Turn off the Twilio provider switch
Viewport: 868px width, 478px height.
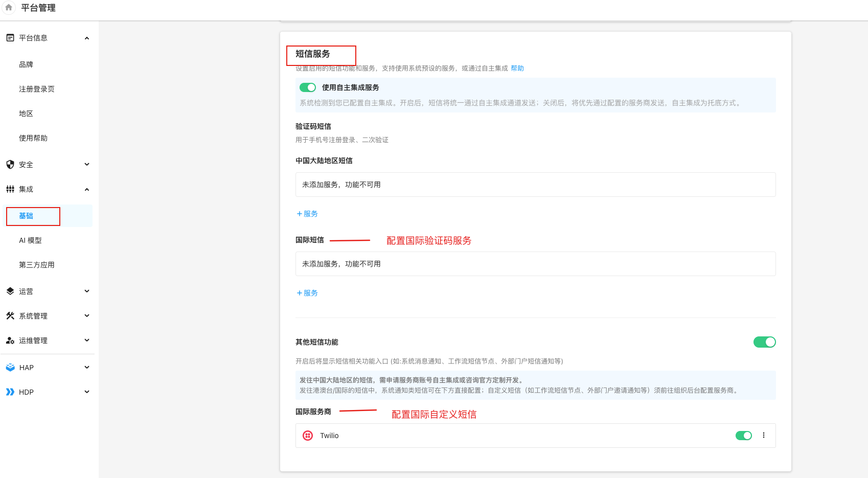[x=743, y=436]
